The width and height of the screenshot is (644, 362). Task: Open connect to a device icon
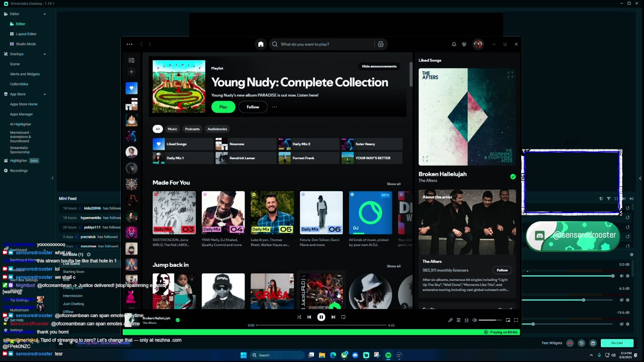466,320
